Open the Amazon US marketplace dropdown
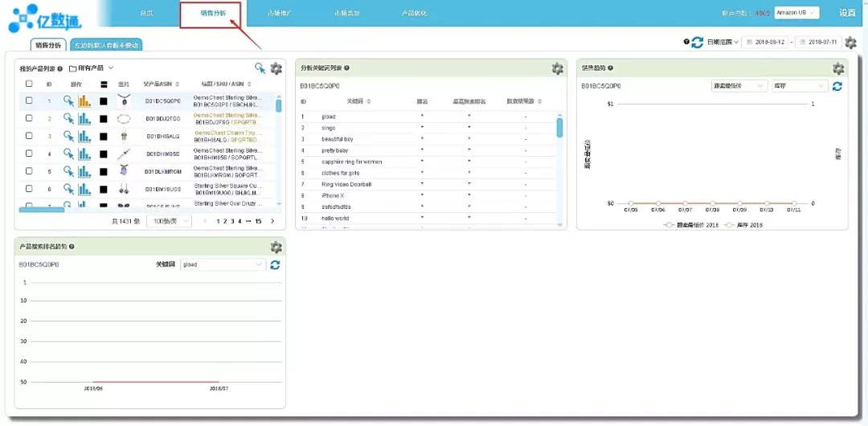 coord(796,12)
